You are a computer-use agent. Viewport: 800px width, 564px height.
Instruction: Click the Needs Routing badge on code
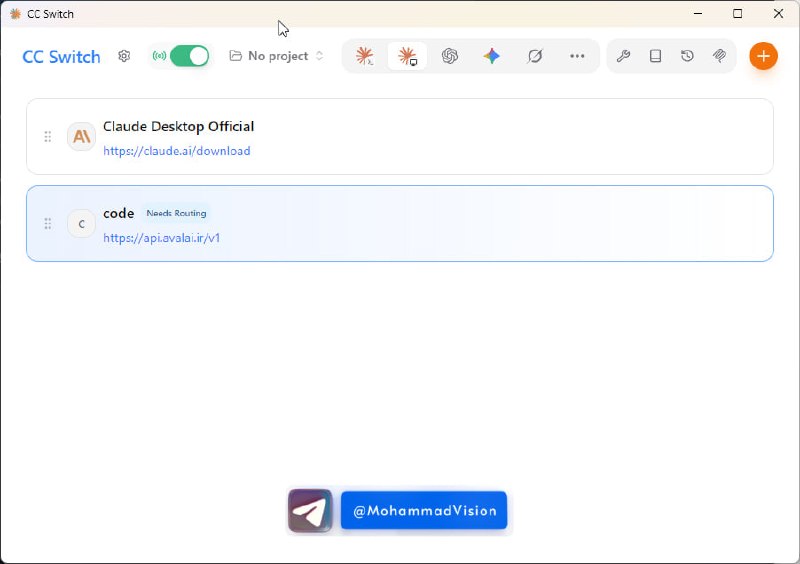click(x=177, y=213)
